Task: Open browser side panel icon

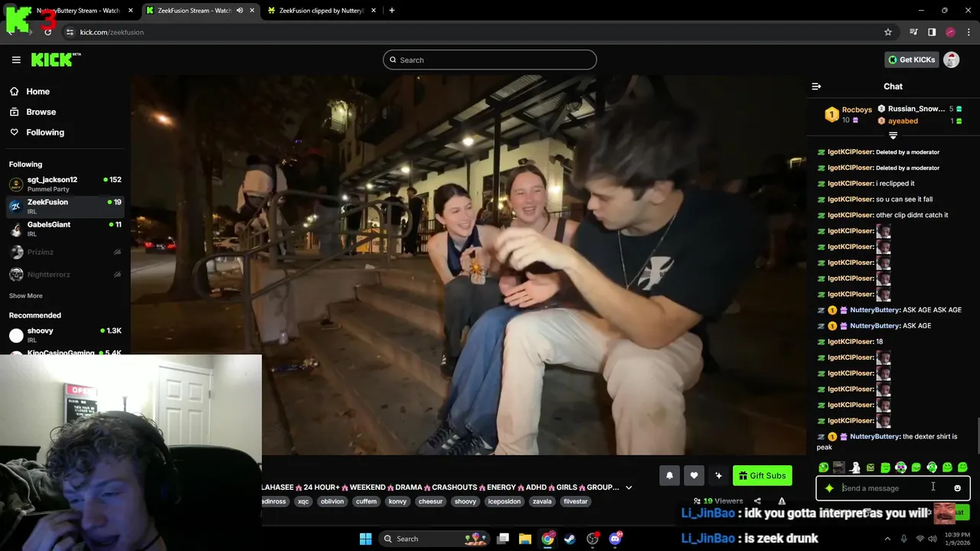Action: pyautogui.click(x=932, y=32)
